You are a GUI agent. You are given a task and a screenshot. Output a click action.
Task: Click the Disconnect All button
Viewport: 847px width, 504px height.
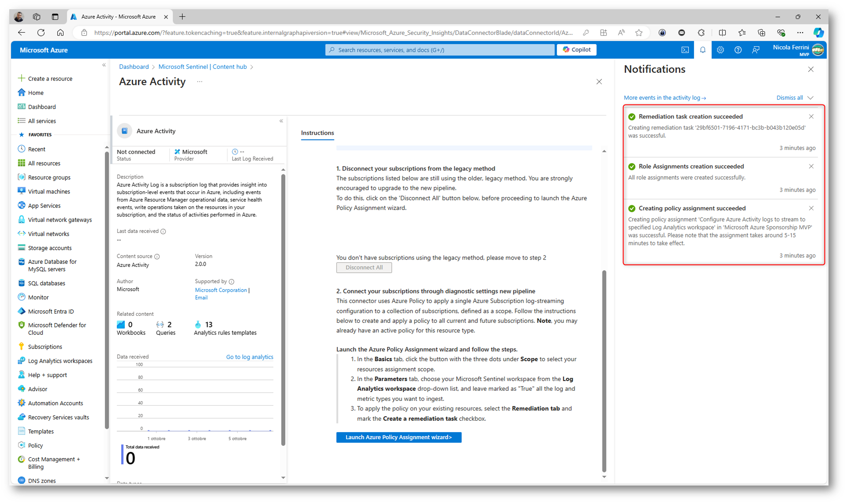point(364,268)
